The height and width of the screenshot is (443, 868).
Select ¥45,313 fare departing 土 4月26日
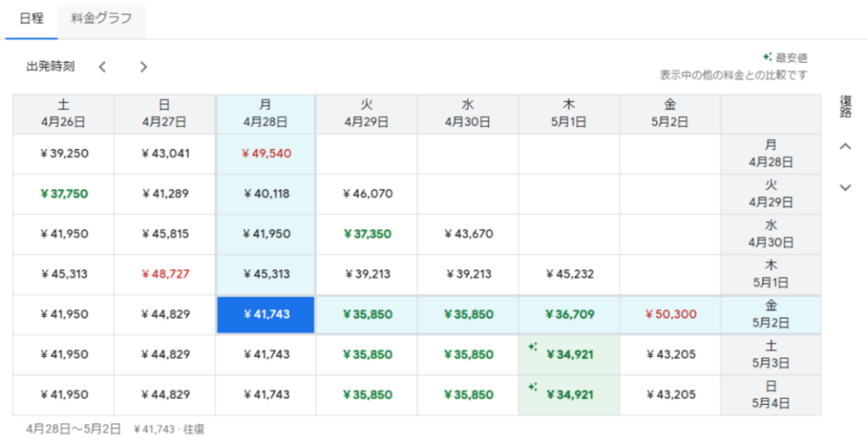tap(64, 274)
